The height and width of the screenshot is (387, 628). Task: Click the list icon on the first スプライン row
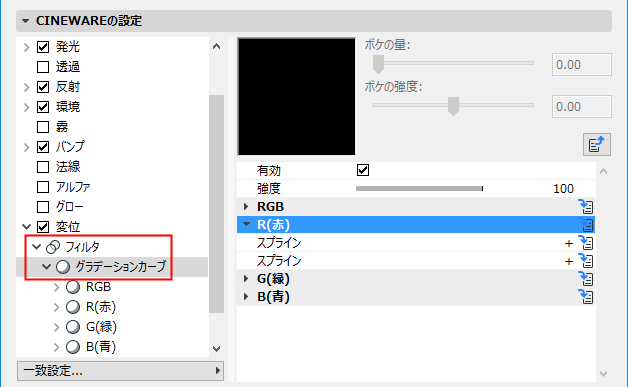[586, 243]
